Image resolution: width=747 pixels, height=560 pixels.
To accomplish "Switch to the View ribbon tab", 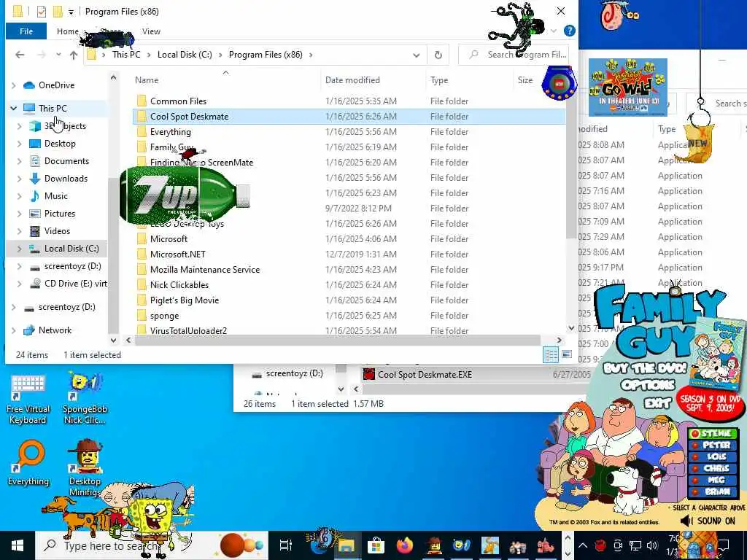I will tap(151, 31).
